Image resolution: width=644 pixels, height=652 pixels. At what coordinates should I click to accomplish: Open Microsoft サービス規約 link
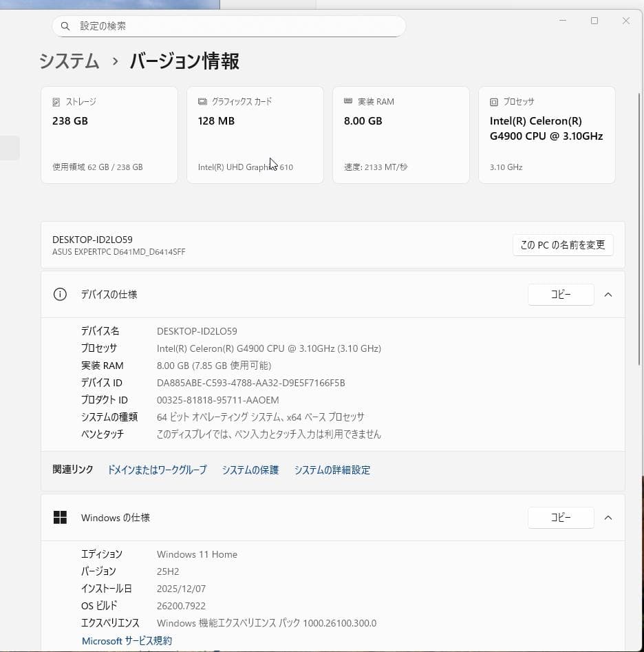coord(127,640)
